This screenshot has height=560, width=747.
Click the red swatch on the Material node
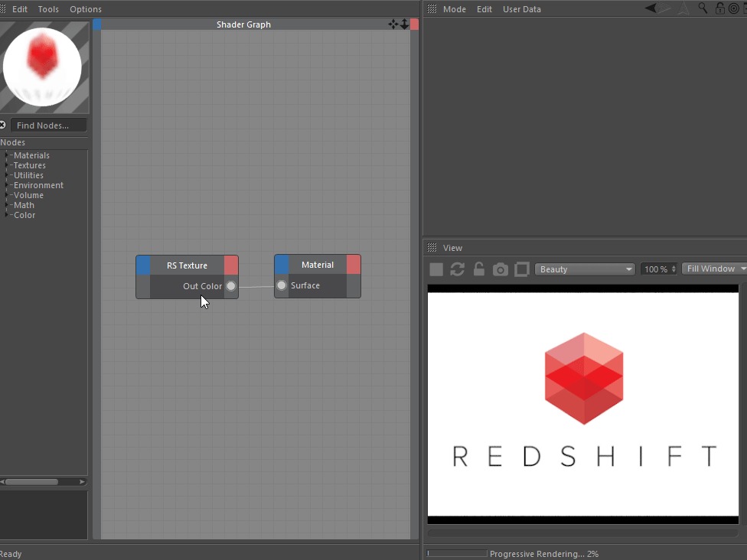click(353, 264)
